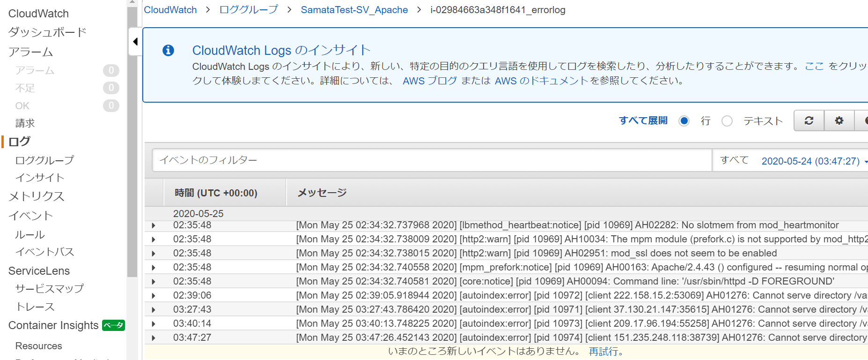Viewport: 868px width, 360px height.
Task: Click the すべて展開 link
Action: [643, 120]
